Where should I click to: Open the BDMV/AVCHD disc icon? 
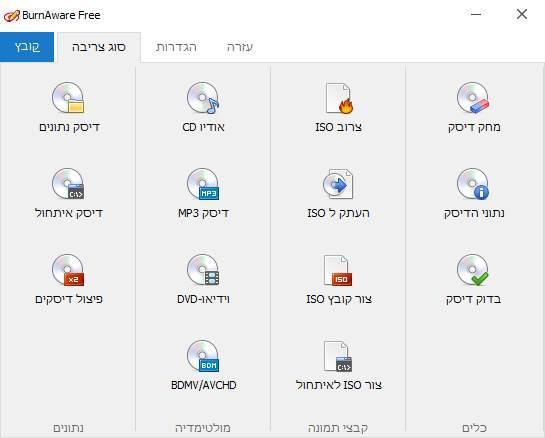(203, 356)
